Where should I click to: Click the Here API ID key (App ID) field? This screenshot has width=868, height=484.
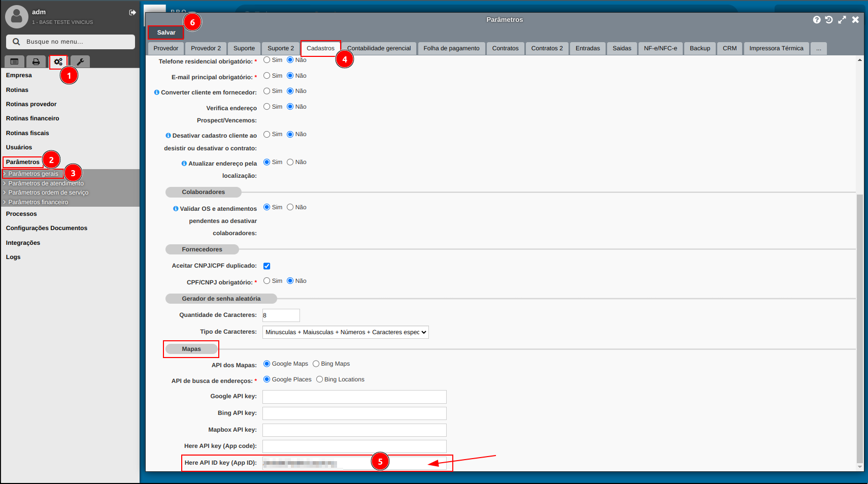pyautogui.click(x=354, y=463)
